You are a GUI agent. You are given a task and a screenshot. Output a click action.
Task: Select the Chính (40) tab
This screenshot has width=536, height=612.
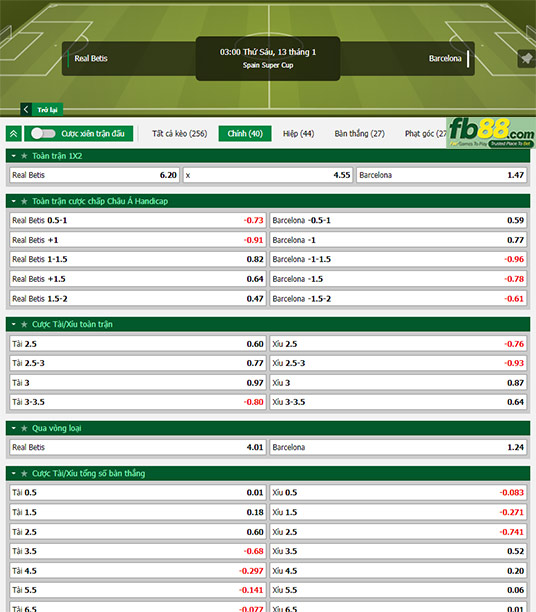(x=245, y=133)
